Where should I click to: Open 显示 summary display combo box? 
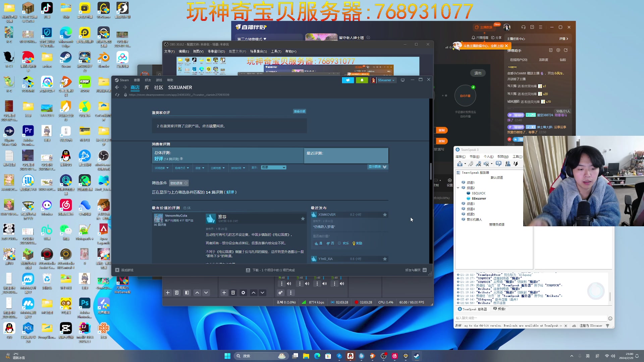pyautogui.click(x=273, y=168)
